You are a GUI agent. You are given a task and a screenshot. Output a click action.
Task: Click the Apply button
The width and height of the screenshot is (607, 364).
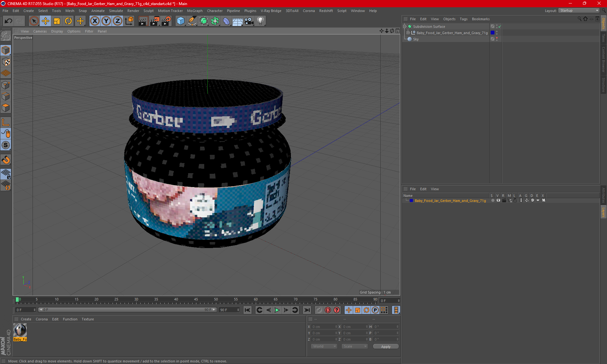386,347
